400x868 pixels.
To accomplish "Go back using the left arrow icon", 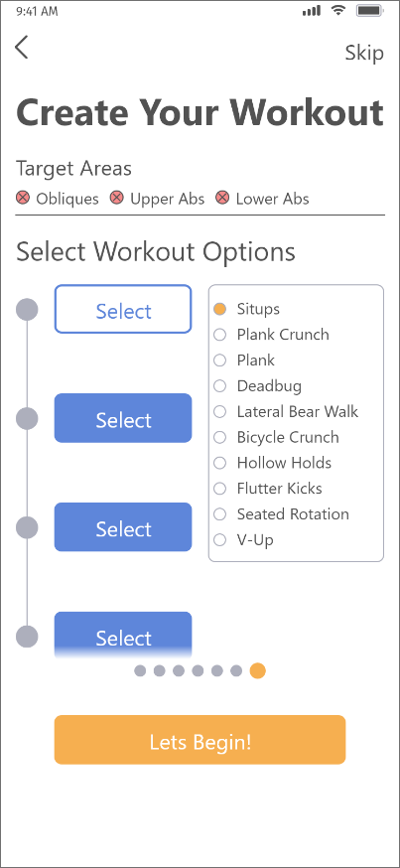I will pyautogui.click(x=21, y=48).
